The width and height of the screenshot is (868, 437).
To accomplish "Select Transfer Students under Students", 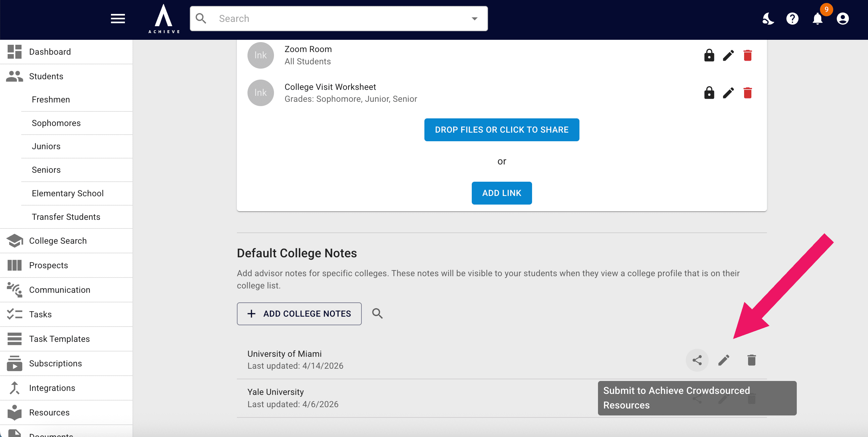I will pyautogui.click(x=77, y=217).
